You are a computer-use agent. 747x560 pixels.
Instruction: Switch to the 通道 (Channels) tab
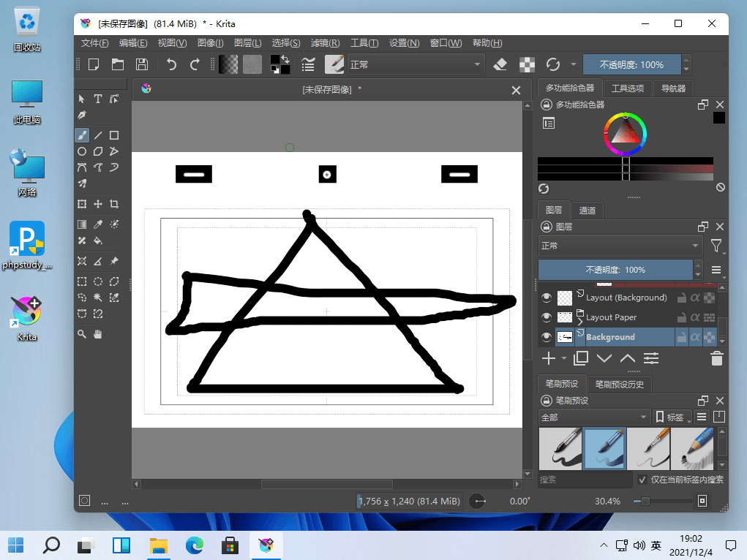point(587,210)
